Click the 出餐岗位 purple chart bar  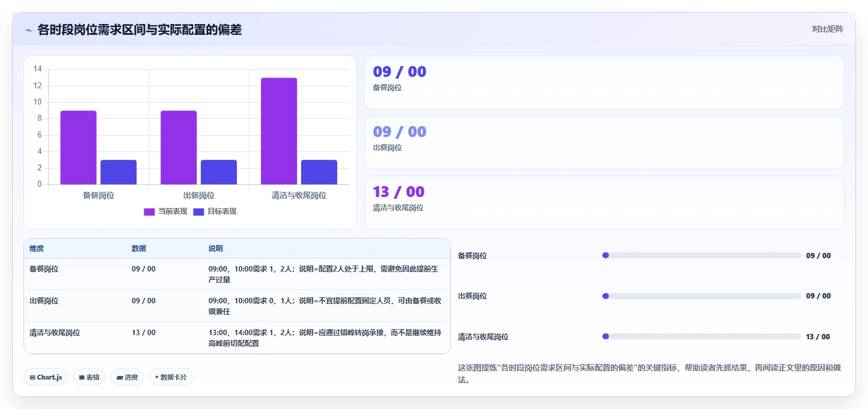179,148
